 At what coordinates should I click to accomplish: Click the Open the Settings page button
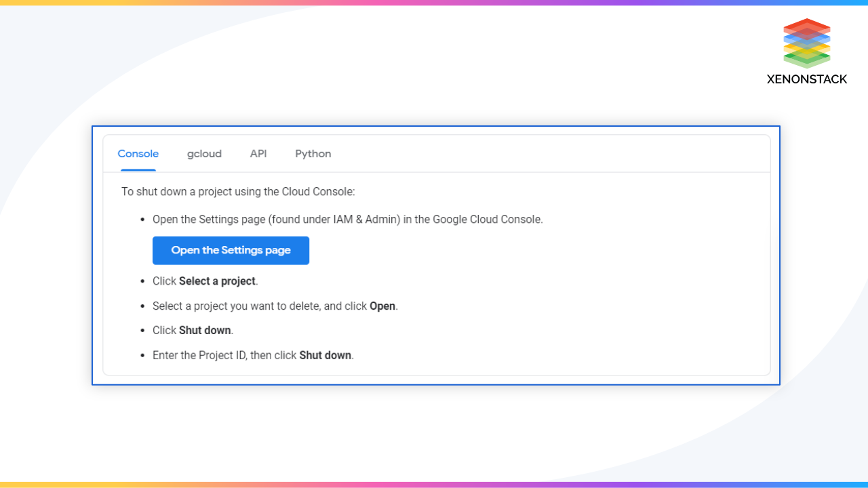(x=231, y=250)
